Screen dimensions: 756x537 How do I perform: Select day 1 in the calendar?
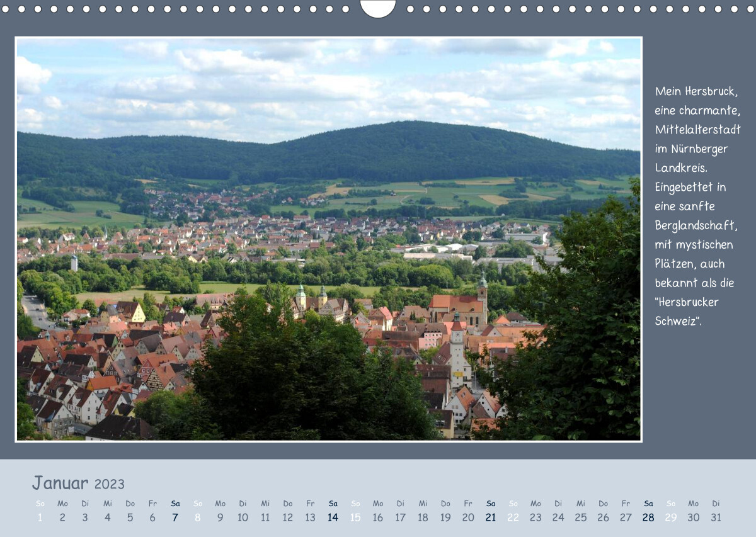(x=40, y=517)
